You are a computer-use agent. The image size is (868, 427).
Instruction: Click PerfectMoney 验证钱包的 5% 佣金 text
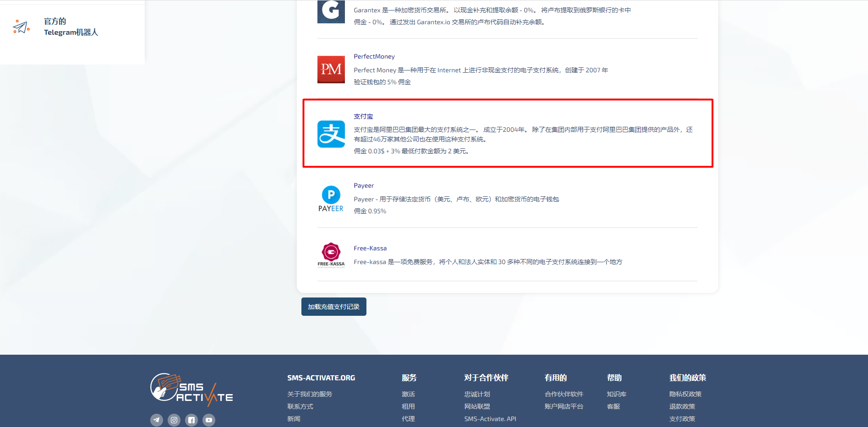click(382, 82)
